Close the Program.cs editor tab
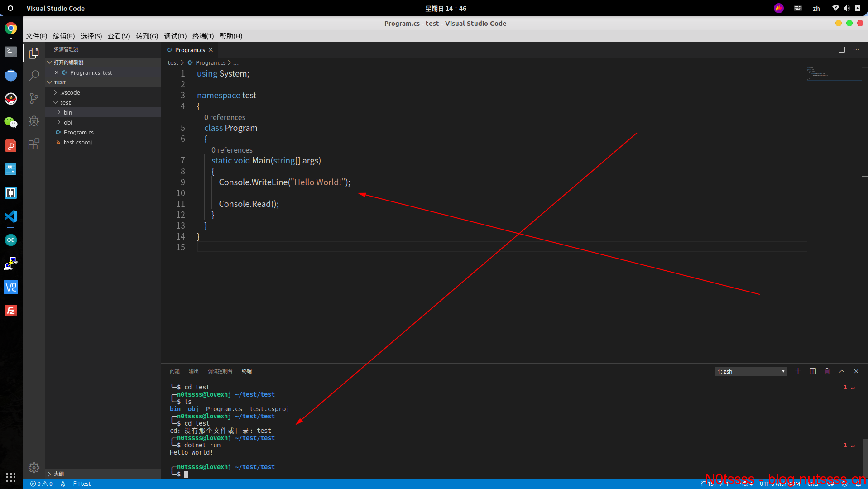This screenshot has width=868, height=489. point(211,50)
